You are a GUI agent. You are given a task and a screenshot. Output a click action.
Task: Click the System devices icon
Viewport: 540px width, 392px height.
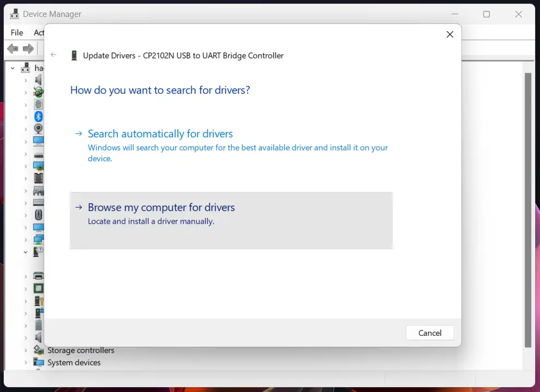pyautogui.click(x=38, y=361)
